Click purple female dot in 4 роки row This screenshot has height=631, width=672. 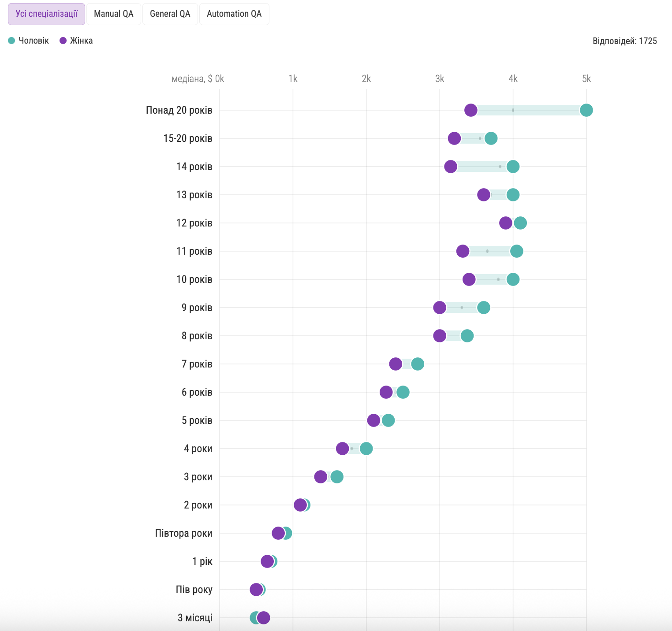342,449
